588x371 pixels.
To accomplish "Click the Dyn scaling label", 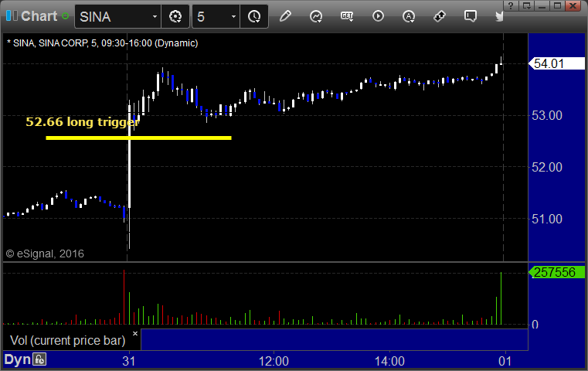I will (x=17, y=359).
